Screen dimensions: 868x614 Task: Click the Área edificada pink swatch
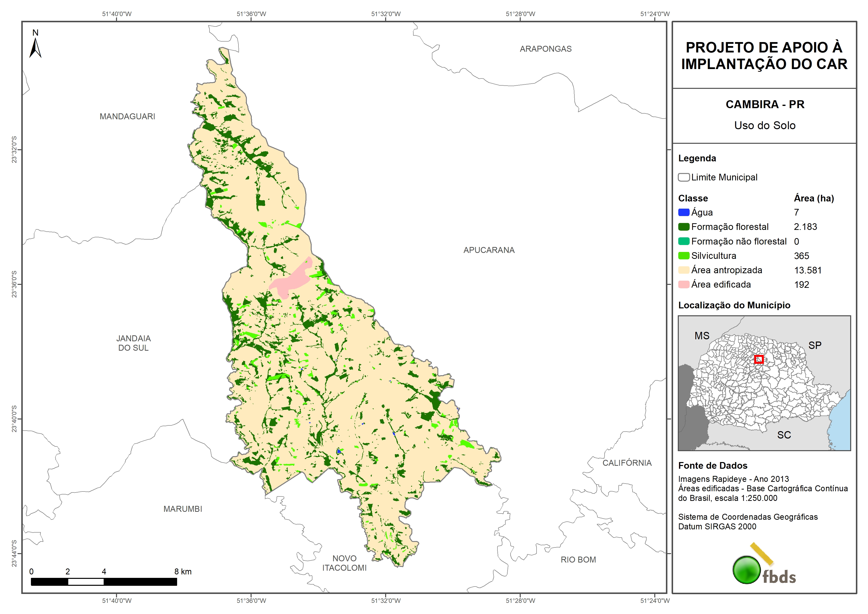click(x=683, y=285)
